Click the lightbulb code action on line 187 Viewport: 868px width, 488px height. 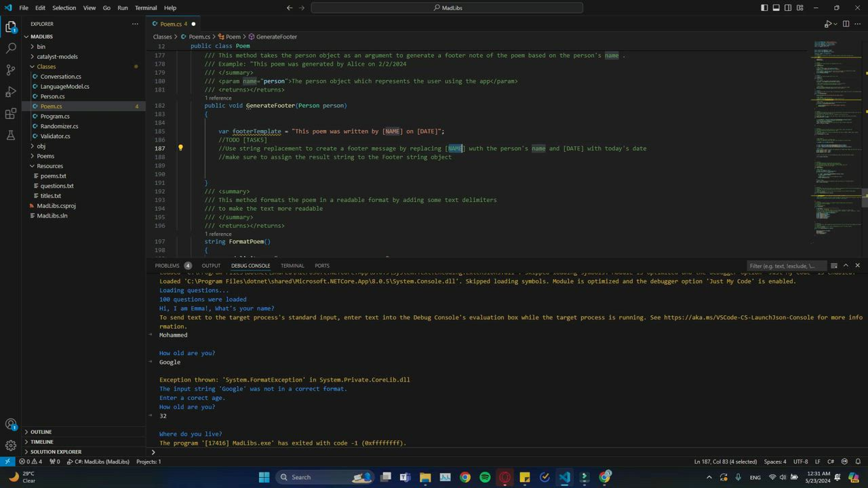[x=180, y=148]
